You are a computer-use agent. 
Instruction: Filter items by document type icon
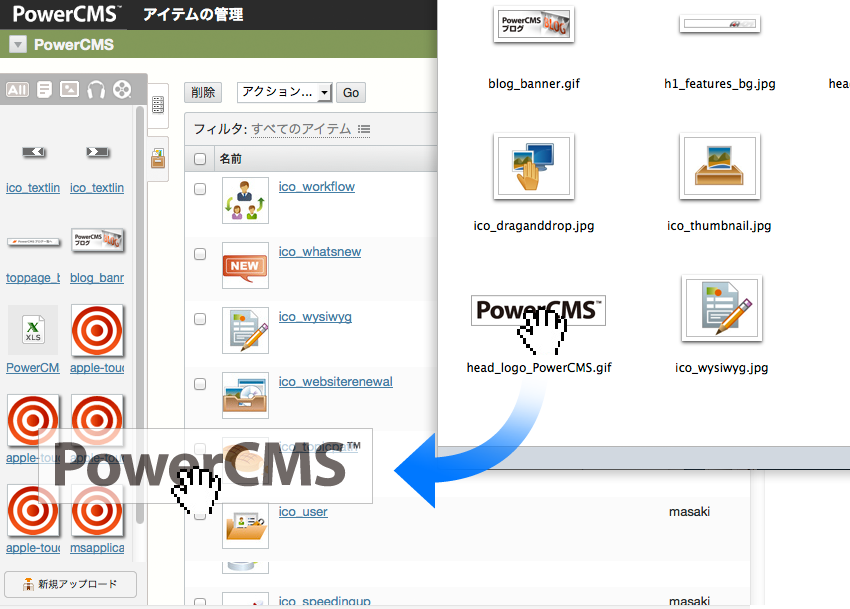click(x=44, y=89)
